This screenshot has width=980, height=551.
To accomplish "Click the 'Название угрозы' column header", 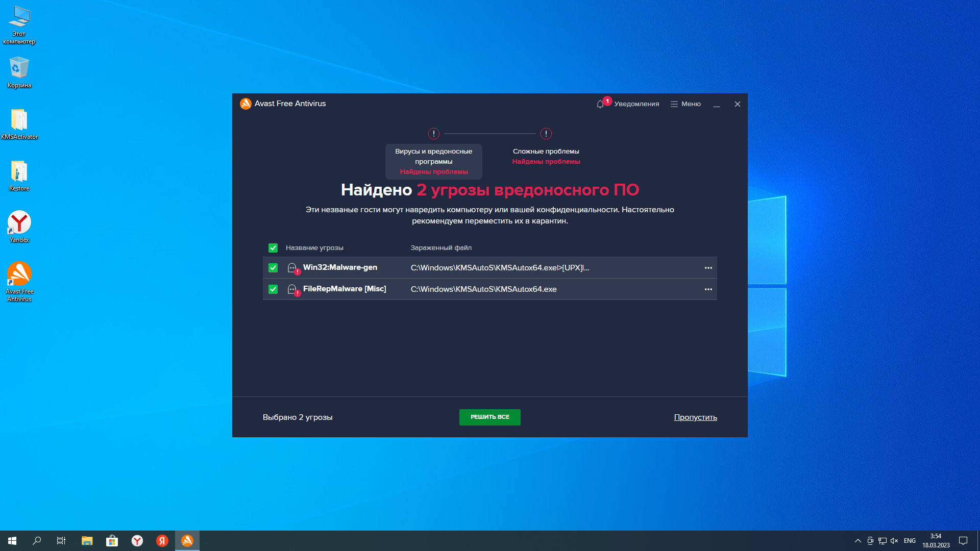I will [314, 248].
